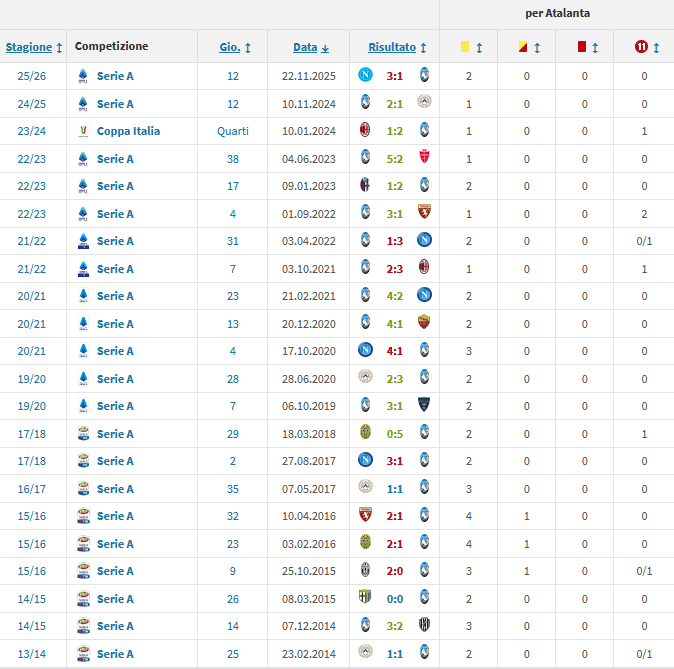Image resolution: width=674 pixels, height=669 pixels.
Task: Open Napoli crest in the 22.11.2025 match
Action: [365, 76]
